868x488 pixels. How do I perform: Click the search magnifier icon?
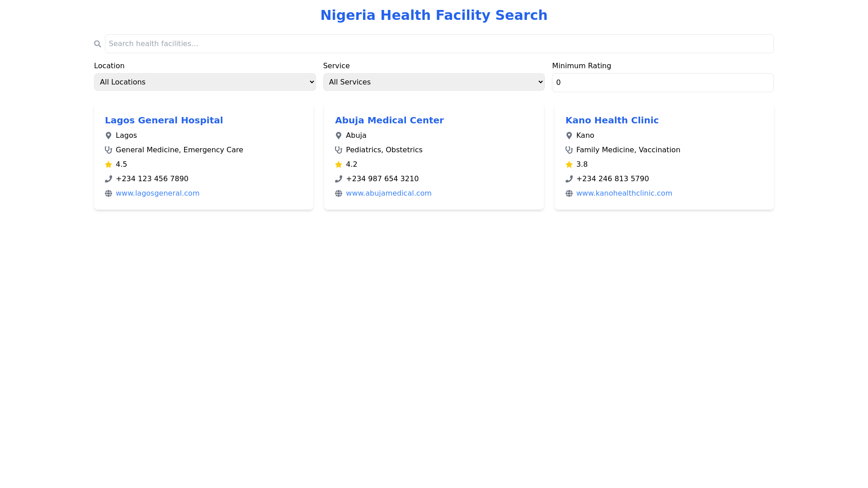[x=97, y=44]
